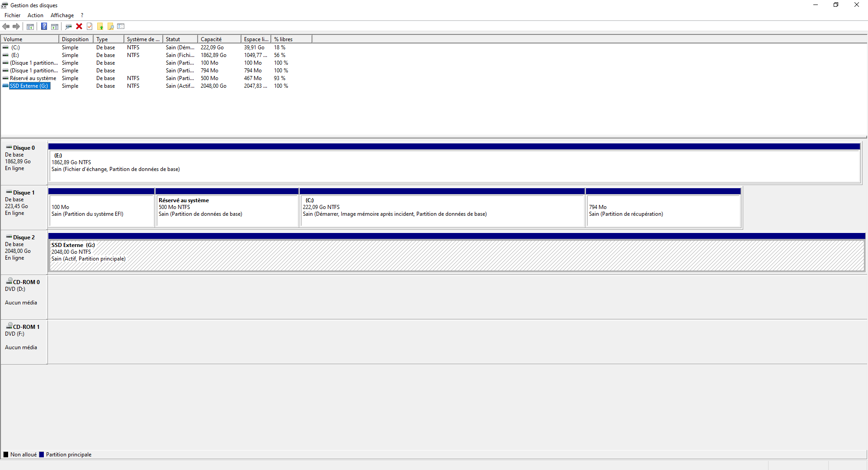Click the (E:) volume icon in list

pos(5,55)
